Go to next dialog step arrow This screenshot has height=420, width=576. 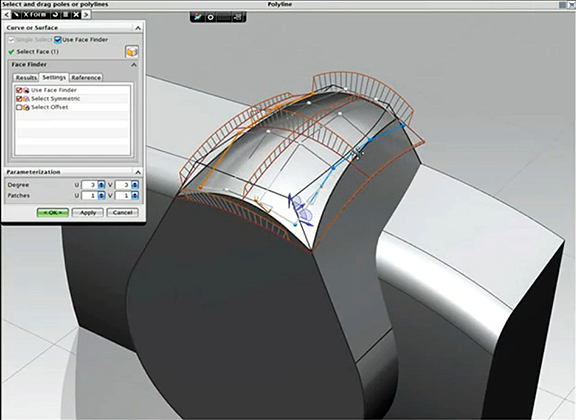86,15
